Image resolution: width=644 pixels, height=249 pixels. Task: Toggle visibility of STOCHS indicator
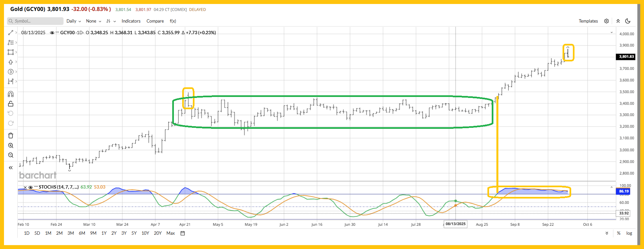point(31,187)
